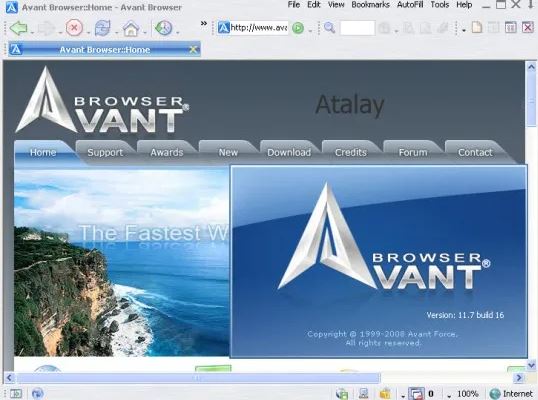538x400 pixels.
Task: Open browsing history clock icon
Action: [163, 28]
